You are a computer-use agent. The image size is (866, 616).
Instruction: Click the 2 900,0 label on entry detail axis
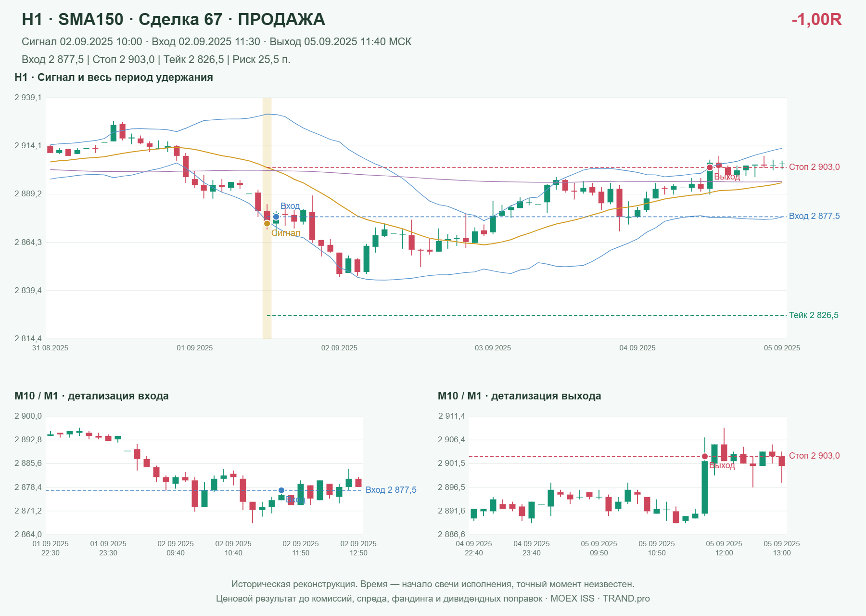click(x=28, y=416)
